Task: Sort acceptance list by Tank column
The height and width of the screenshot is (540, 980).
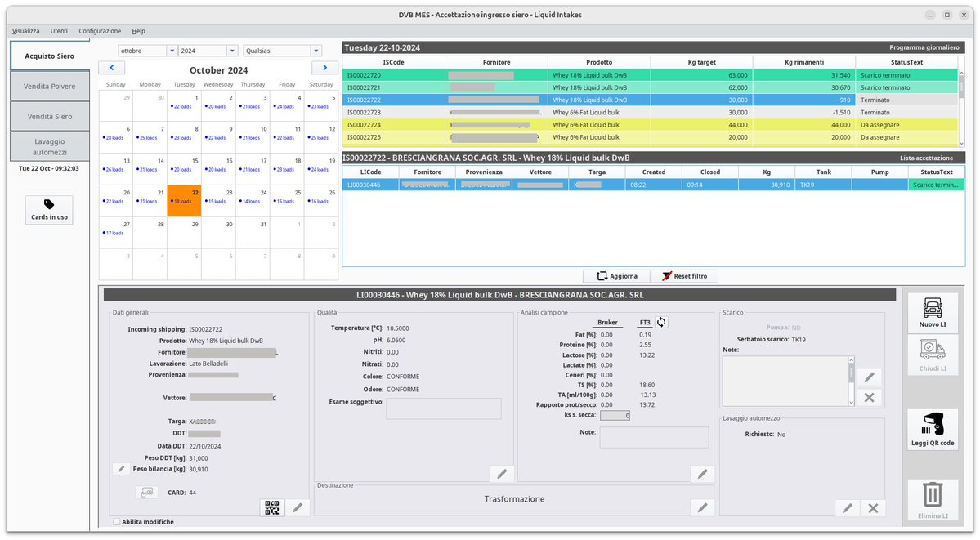Action: (x=823, y=172)
